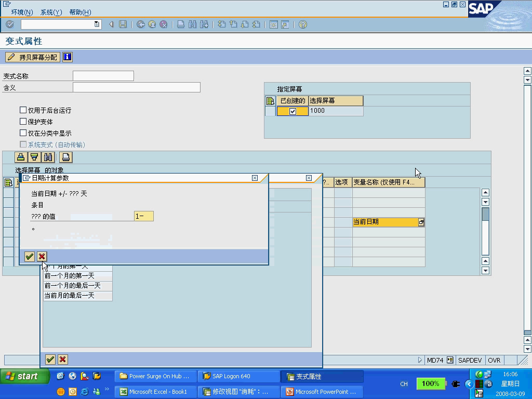Confirm 日期计算参数 dialog with green checkmark

click(30, 256)
